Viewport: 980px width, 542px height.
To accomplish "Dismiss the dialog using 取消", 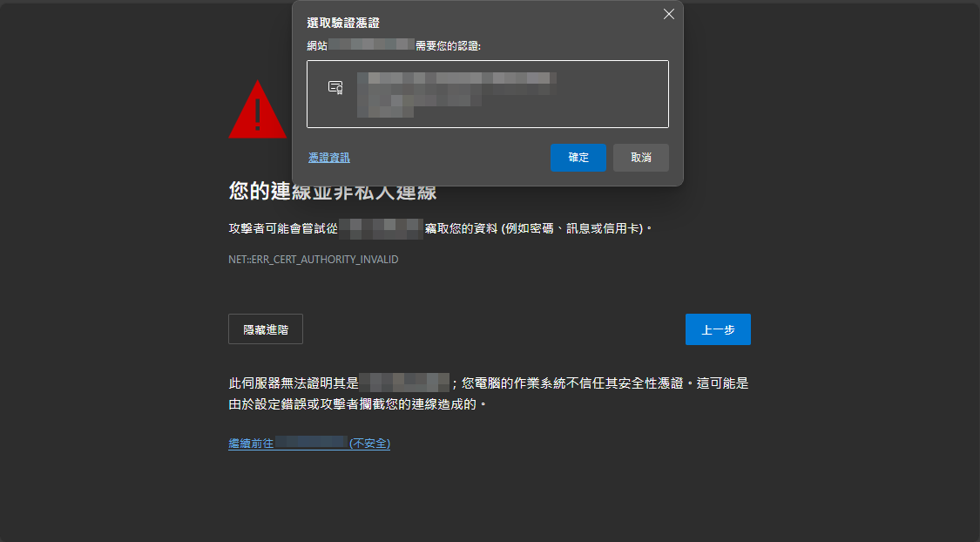I will 640,158.
